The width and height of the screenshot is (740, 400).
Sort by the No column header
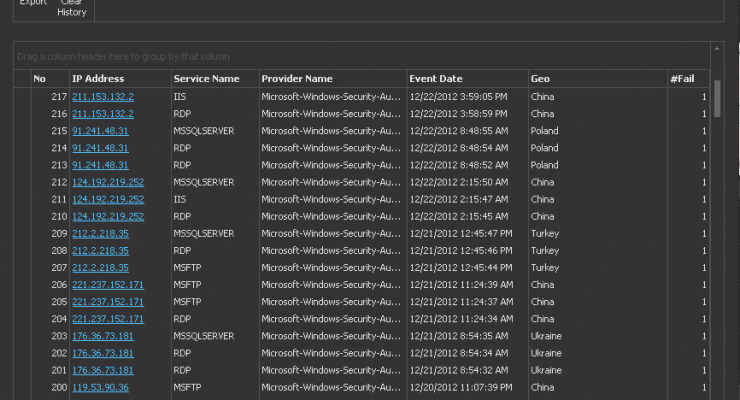39,79
